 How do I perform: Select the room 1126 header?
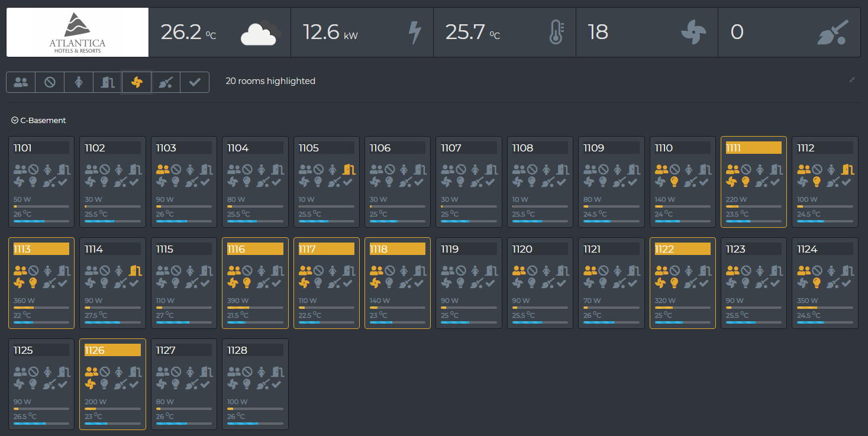(112, 350)
